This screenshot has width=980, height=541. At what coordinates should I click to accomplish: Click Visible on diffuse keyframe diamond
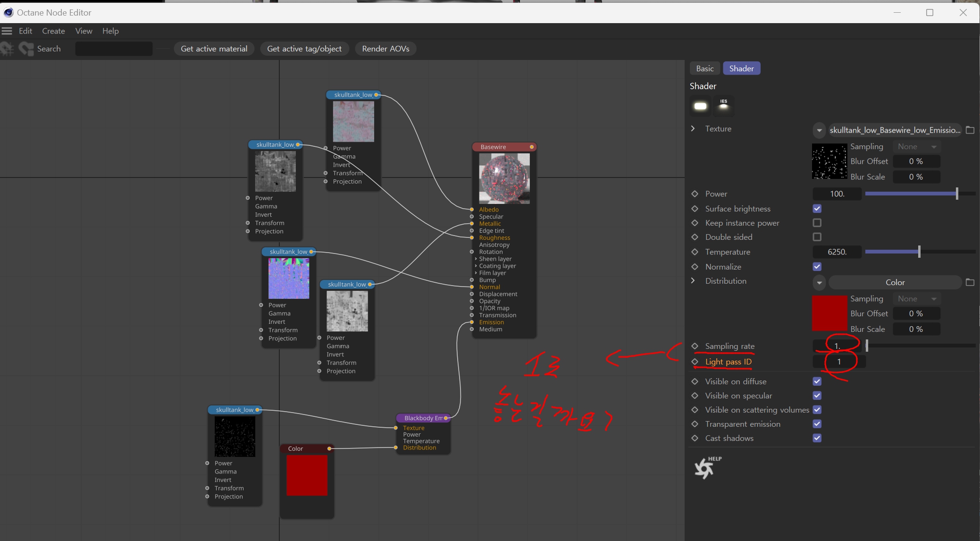tap(695, 381)
